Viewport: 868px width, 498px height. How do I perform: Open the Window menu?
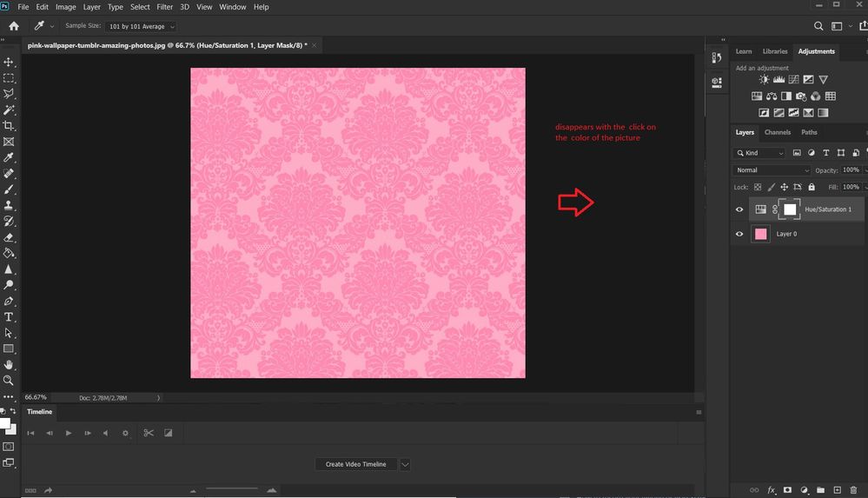233,7
